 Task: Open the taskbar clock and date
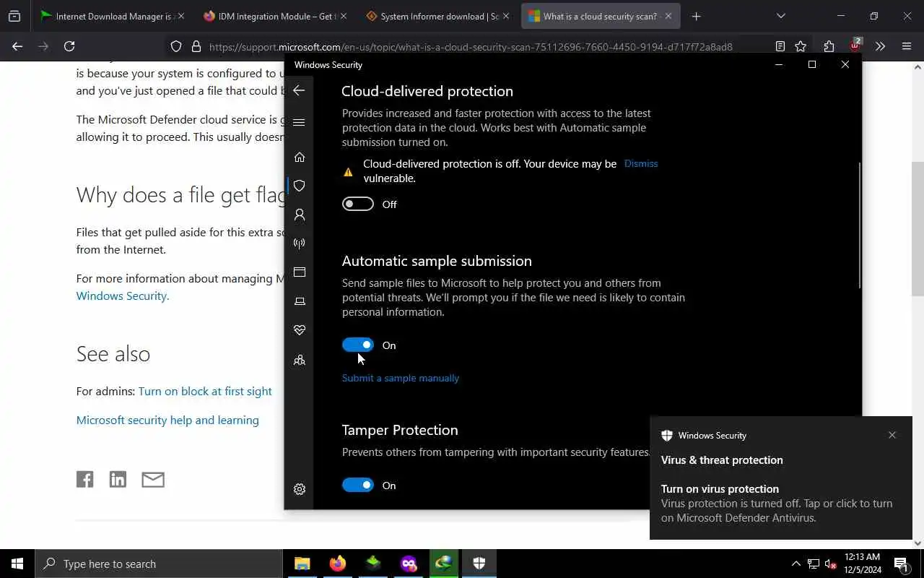point(862,564)
